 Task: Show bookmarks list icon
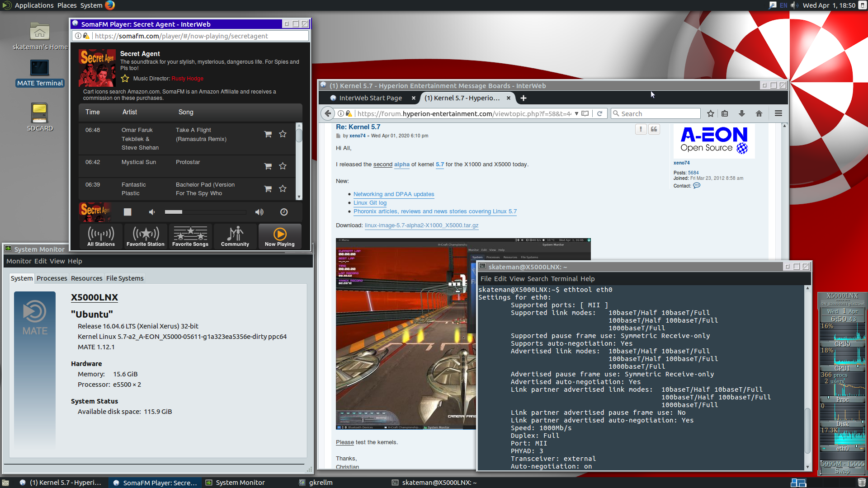(x=725, y=113)
